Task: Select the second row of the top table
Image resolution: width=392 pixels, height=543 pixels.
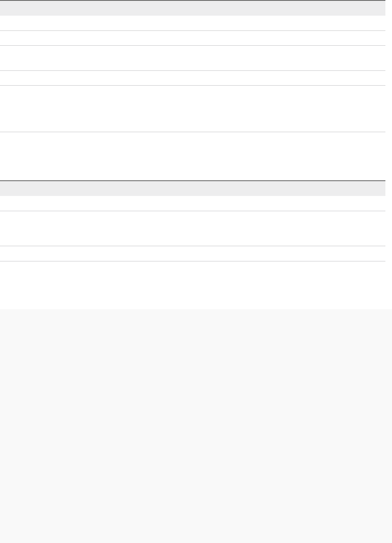Action: (193, 38)
